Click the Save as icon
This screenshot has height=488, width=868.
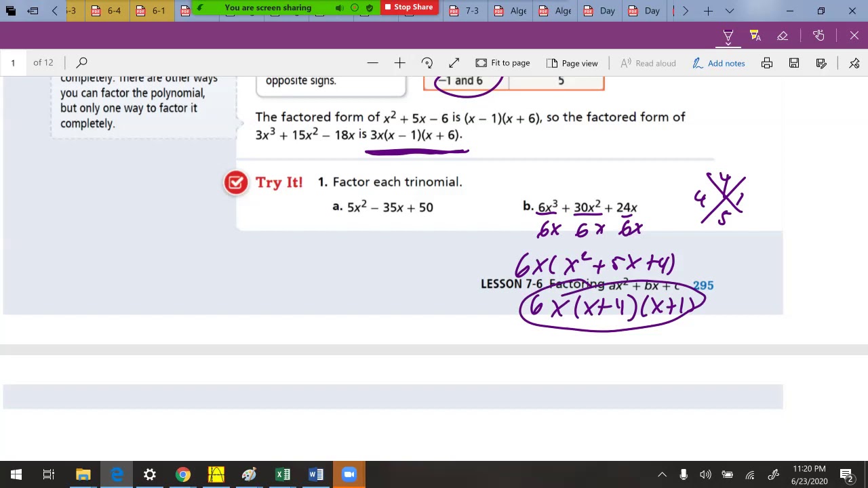(821, 63)
